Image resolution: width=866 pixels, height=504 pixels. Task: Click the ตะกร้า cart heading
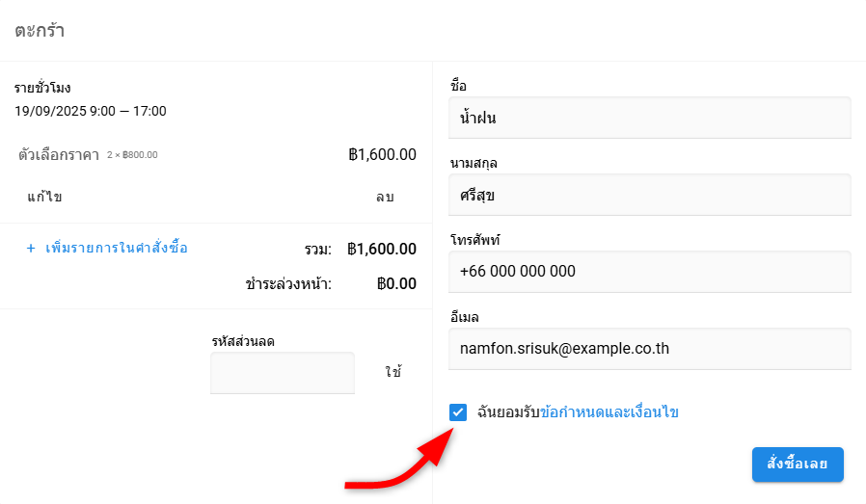[x=40, y=30]
